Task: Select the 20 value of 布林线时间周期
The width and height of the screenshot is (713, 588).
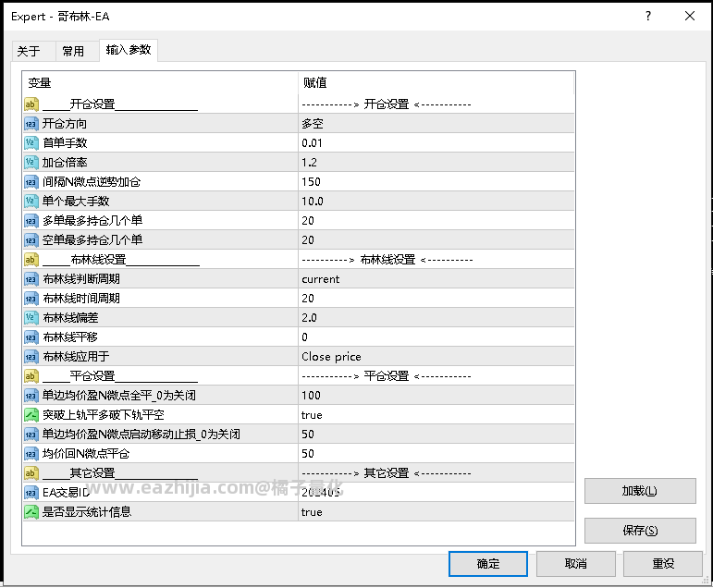Action: (436, 299)
